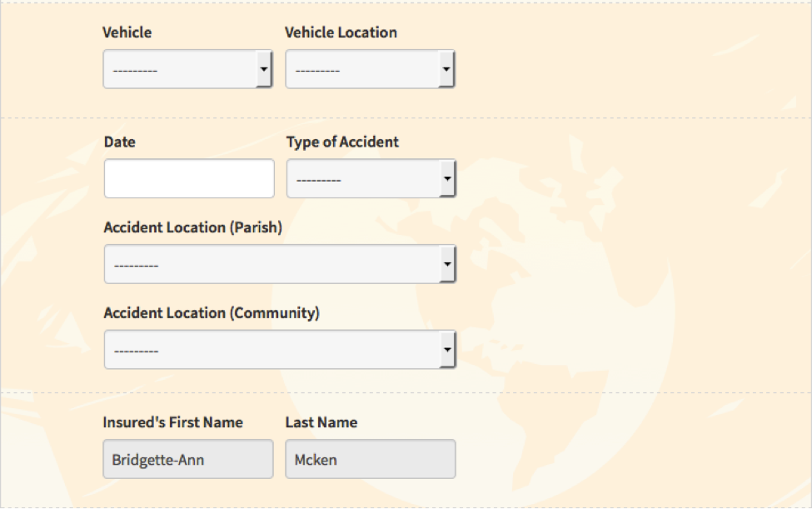Open the Accident Location (Parish) dropdown

280,265
